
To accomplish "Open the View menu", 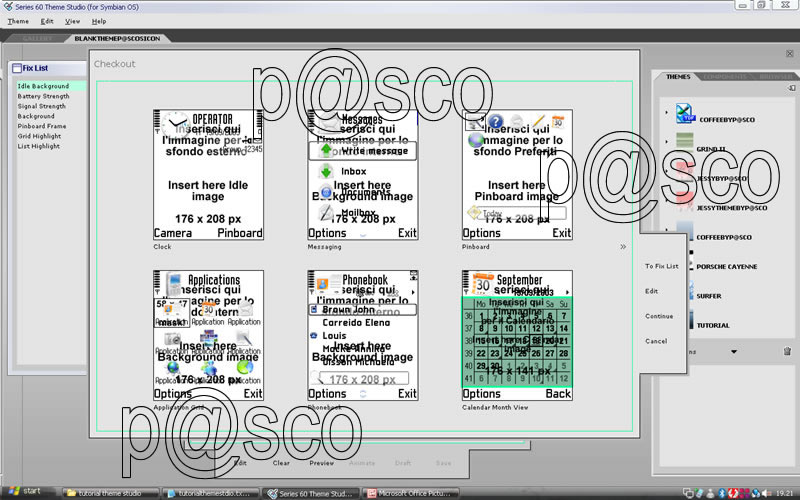I will 72,21.
